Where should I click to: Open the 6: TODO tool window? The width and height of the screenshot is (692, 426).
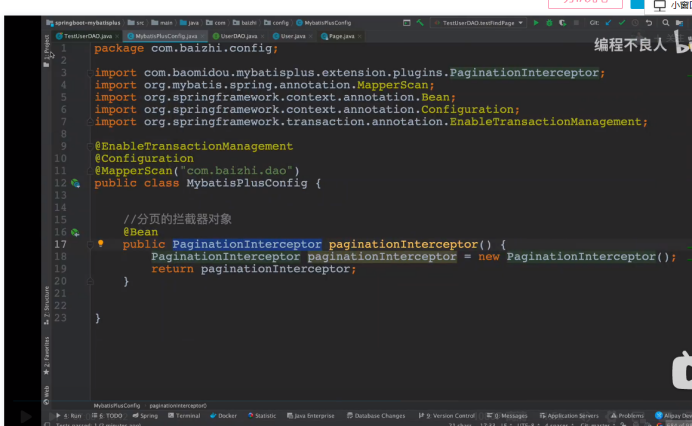point(107,415)
